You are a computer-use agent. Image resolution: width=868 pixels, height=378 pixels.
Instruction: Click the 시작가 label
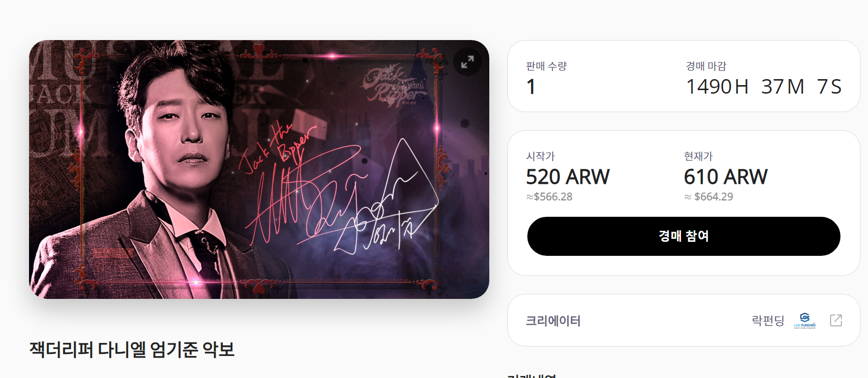(x=540, y=156)
